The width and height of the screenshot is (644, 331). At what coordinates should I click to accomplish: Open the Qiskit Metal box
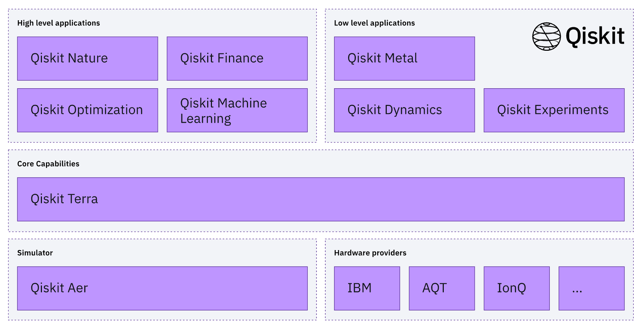point(404,58)
